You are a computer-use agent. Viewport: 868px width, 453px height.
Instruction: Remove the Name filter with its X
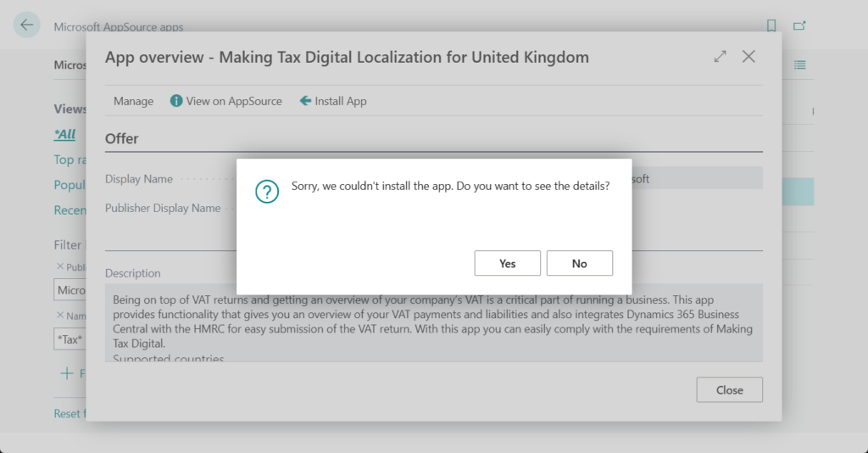click(59, 316)
